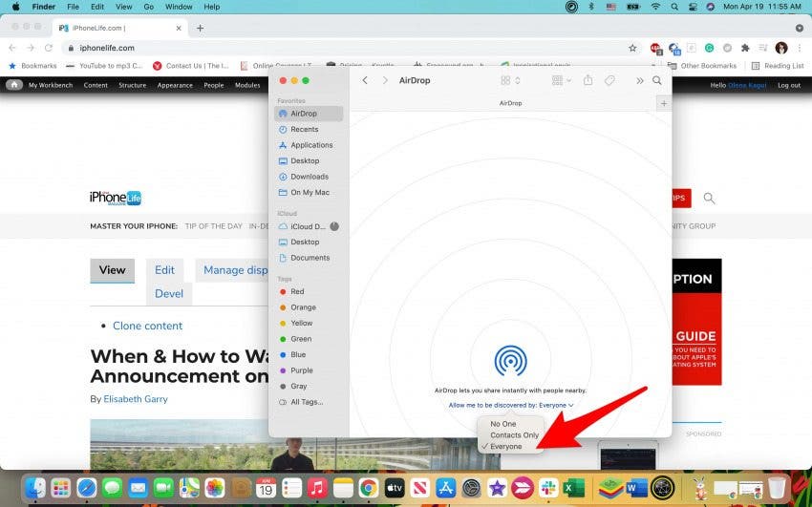Choose Contacts Only in discovery menu
The image size is (812, 507).
(514, 435)
